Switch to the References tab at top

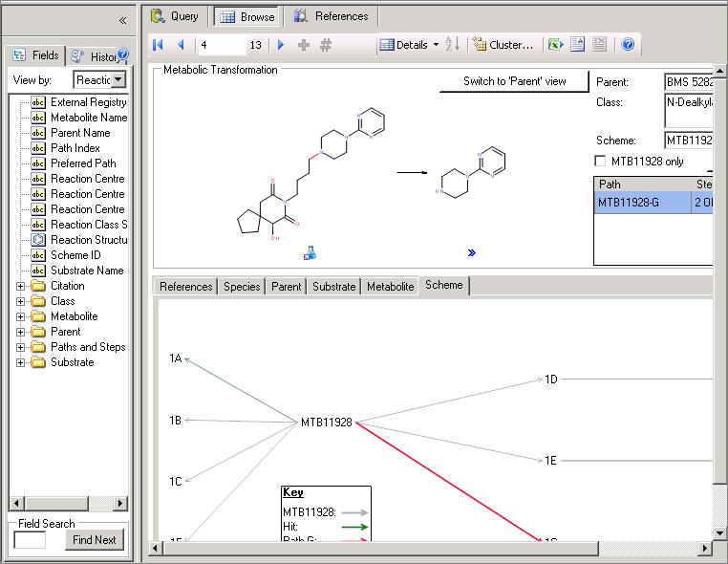(332, 16)
